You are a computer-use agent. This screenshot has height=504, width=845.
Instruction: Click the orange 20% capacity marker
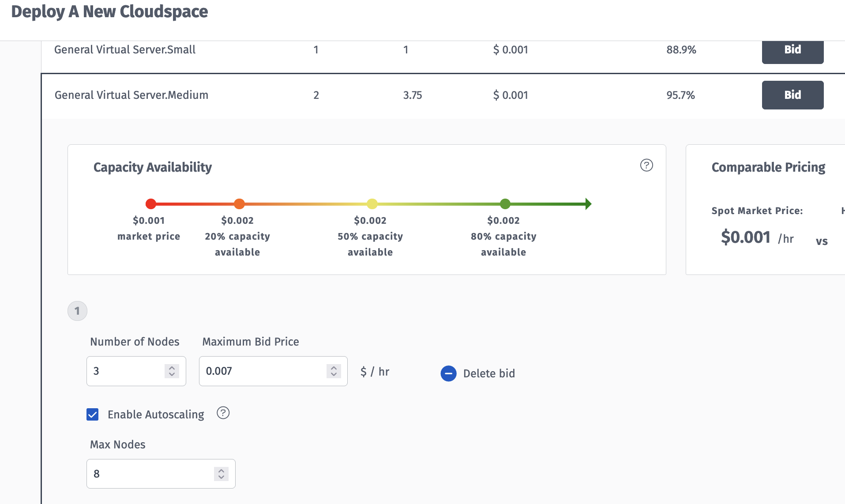(x=239, y=204)
